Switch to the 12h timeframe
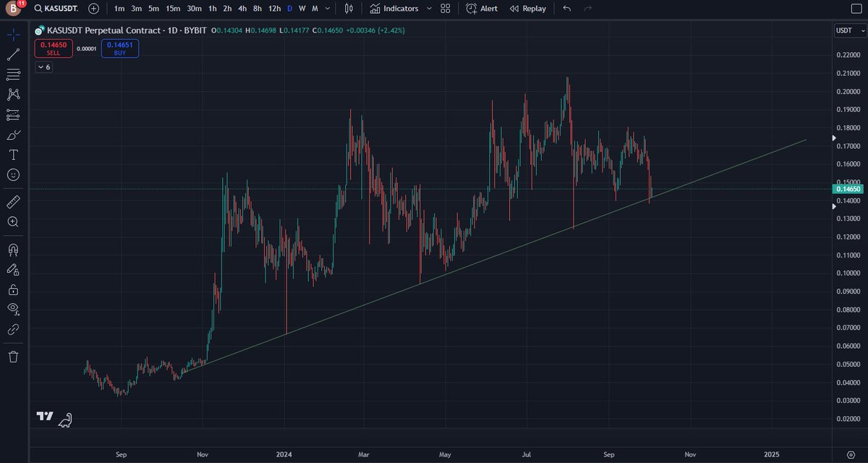868x463 pixels. coord(274,9)
